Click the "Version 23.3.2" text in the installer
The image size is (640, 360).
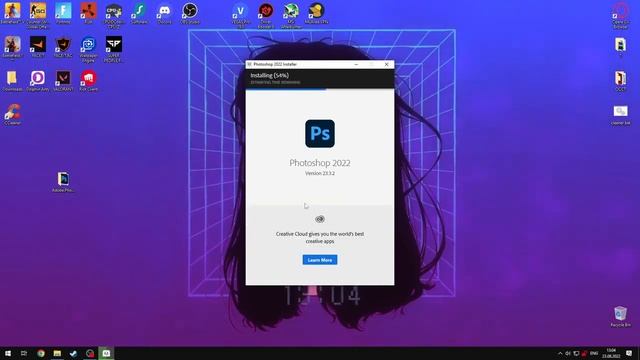[320, 173]
